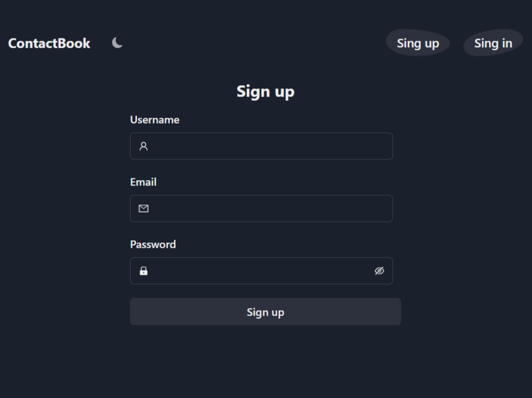532x398 pixels.
Task: Navigate to the Sing up section
Action: pyautogui.click(x=418, y=43)
